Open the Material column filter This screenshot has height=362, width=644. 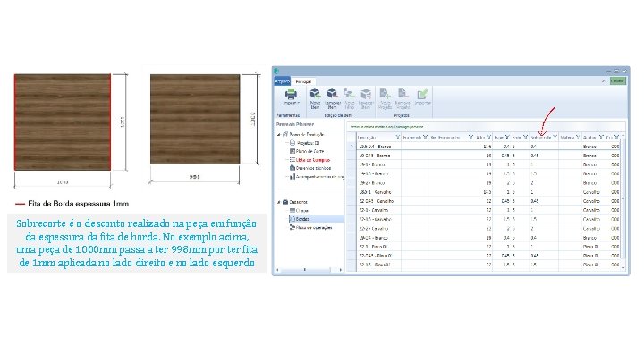coord(578,137)
